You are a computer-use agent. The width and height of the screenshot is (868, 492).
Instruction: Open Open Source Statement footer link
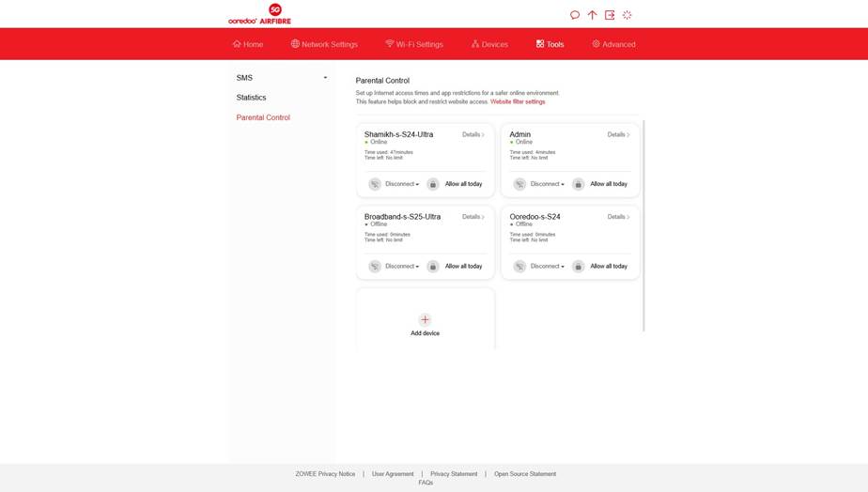pos(525,474)
